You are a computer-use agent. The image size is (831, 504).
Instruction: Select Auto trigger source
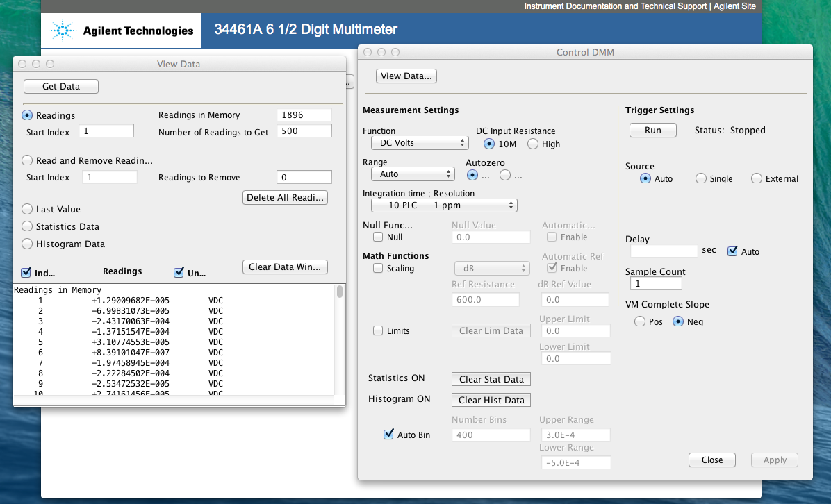pos(645,178)
